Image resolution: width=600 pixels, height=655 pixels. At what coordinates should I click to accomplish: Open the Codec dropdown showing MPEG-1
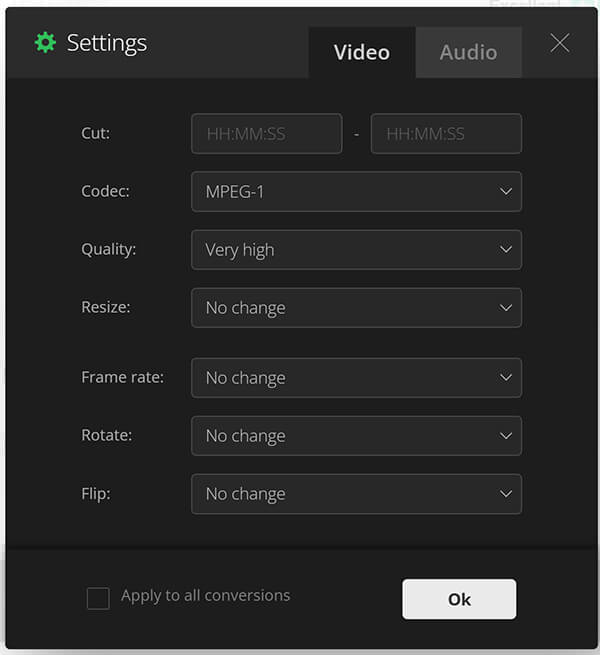click(356, 191)
